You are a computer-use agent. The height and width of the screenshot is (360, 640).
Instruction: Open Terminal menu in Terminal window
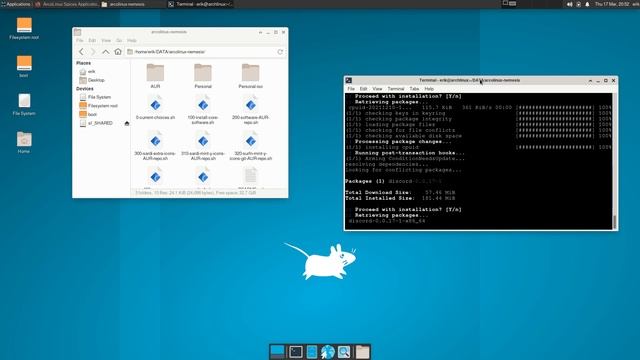click(x=396, y=89)
